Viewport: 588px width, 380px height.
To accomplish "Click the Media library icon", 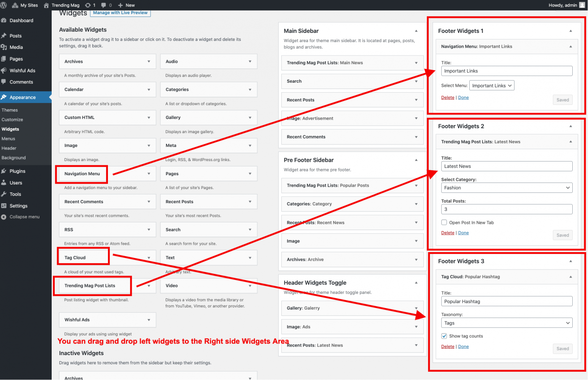I will tap(5, 47).
